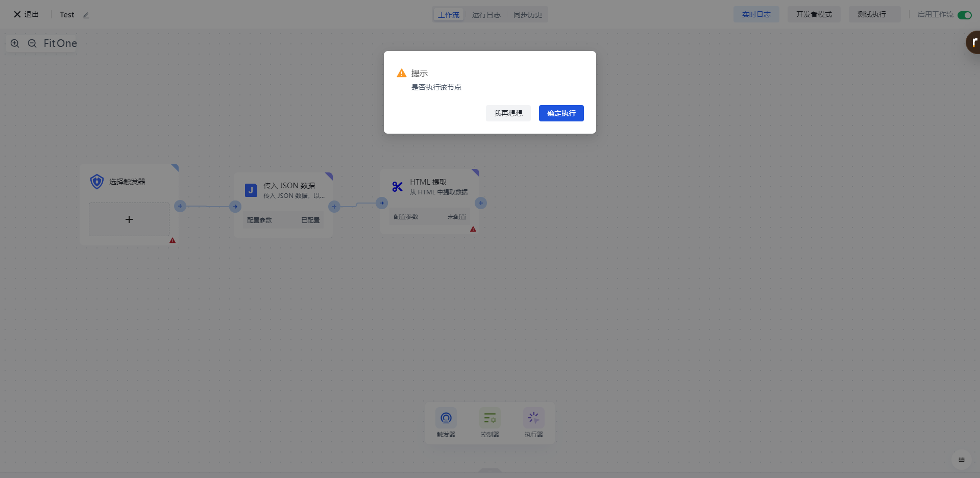Screen dimensions: 980x478
Task: Edit workflow name with pencil icon
Action: point(86,15)
